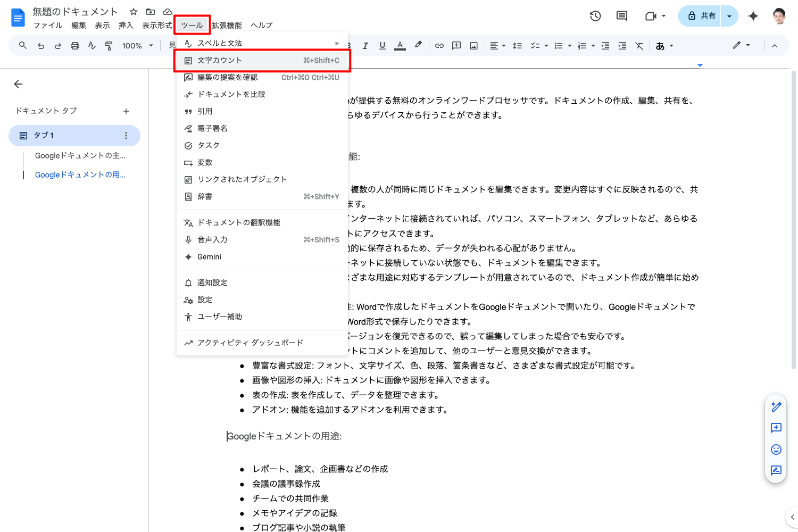The height and width of the screenshot is (532, 798).
Task: Open line and paragraph spacing
Action: [517, 46]
